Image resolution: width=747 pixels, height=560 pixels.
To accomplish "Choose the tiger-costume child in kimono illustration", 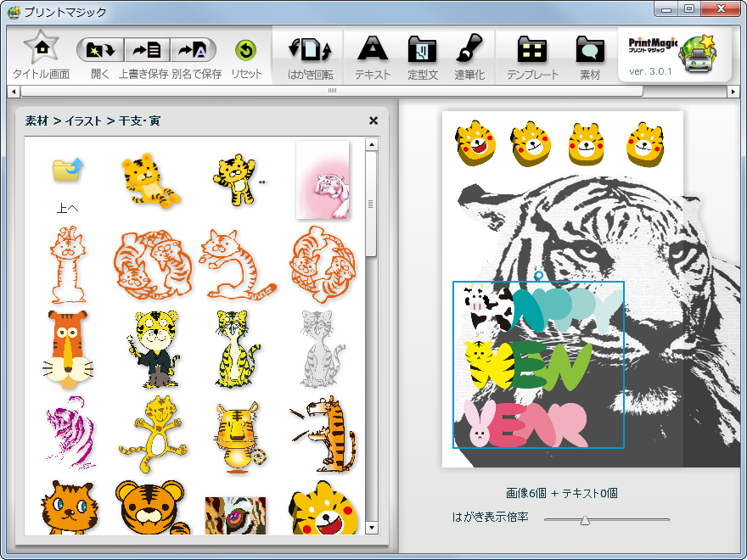I will [154, 350].
